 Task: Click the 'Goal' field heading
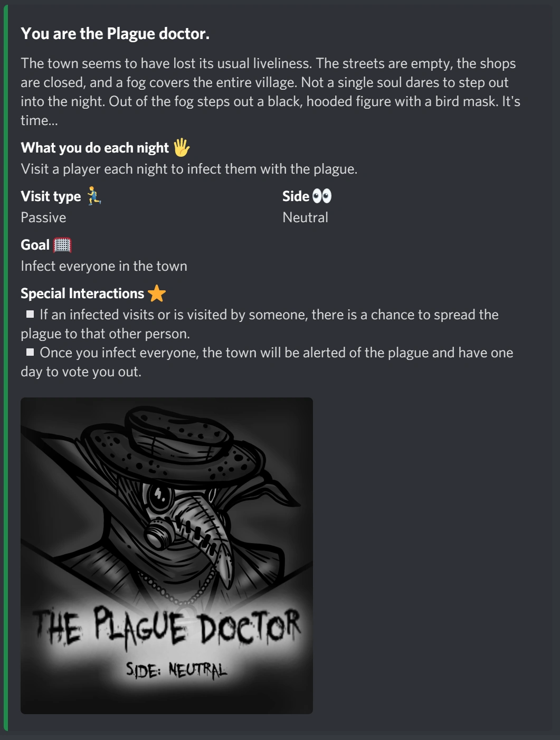(35, 245)
